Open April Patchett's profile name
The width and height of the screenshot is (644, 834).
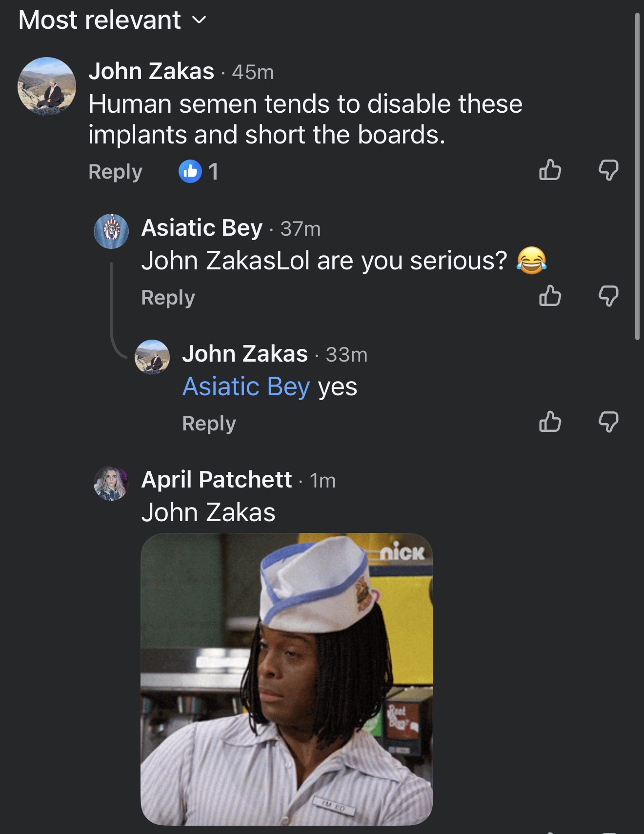[x=217, y=480]
